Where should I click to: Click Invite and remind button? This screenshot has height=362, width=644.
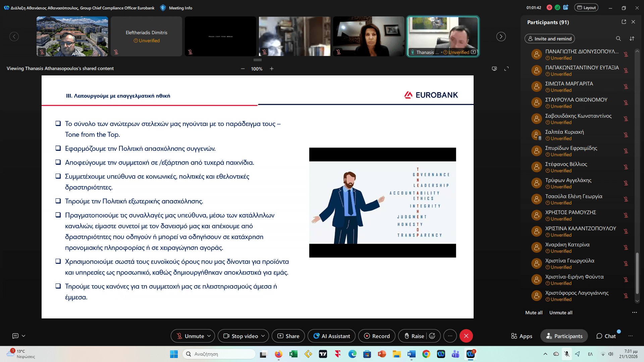click(549, 39)
